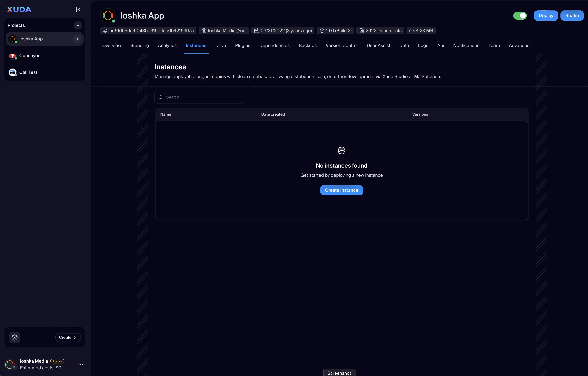Viewport: 588px width, 376px height.
Task: Open the Version Control tab
Action: (341, 46)
